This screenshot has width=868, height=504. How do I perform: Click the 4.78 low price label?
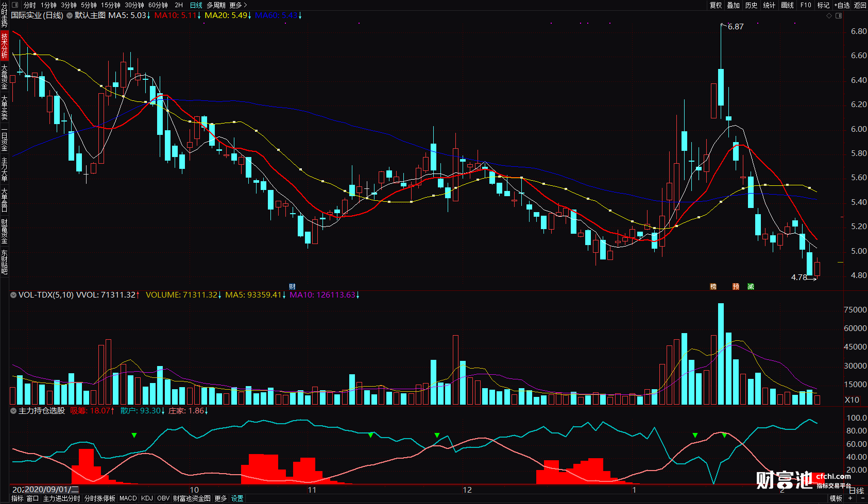[x=799, y=277]
